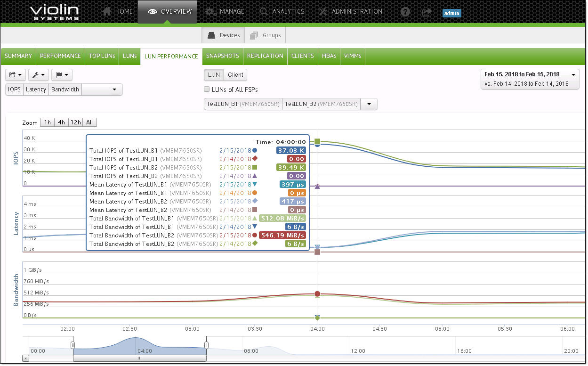Click the red bandwidth data point at 04:00
This screenshot has height=366, width=588.
pos(317,294)
